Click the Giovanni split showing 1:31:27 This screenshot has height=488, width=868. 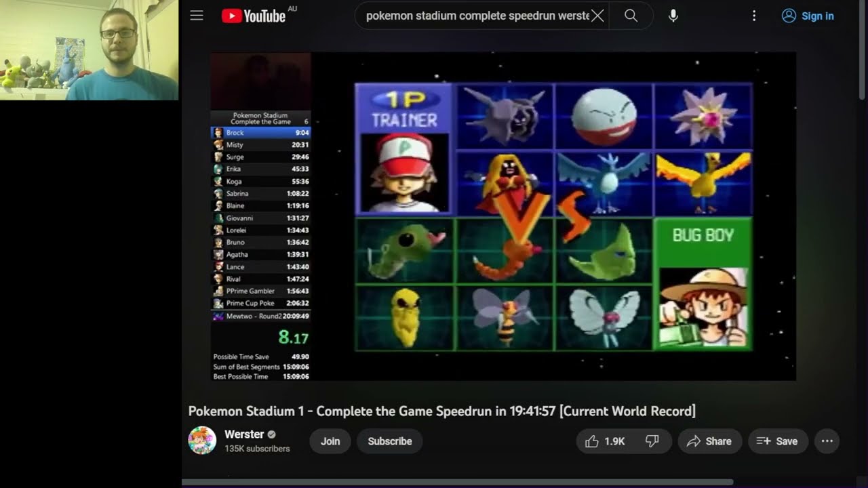click(x=261, y=218)
